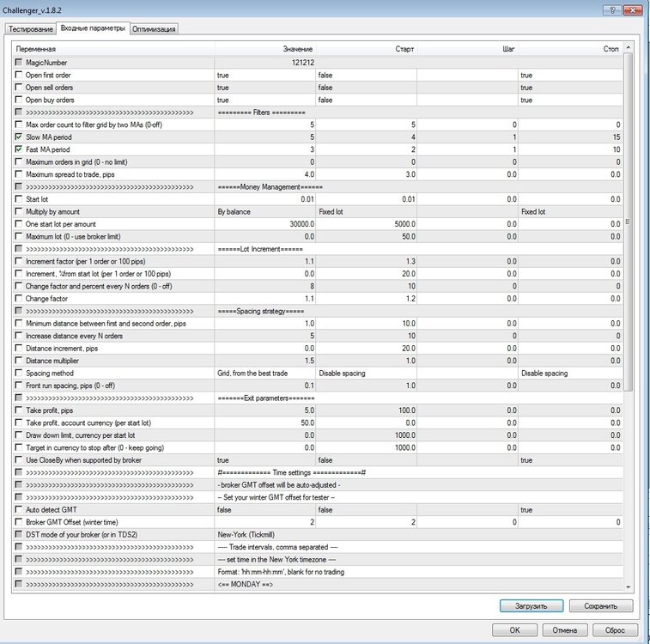The height and width of the screenshot is (644, 650).
Task: Select the 'Maximum orders in grid' row label
Action: 76,162
